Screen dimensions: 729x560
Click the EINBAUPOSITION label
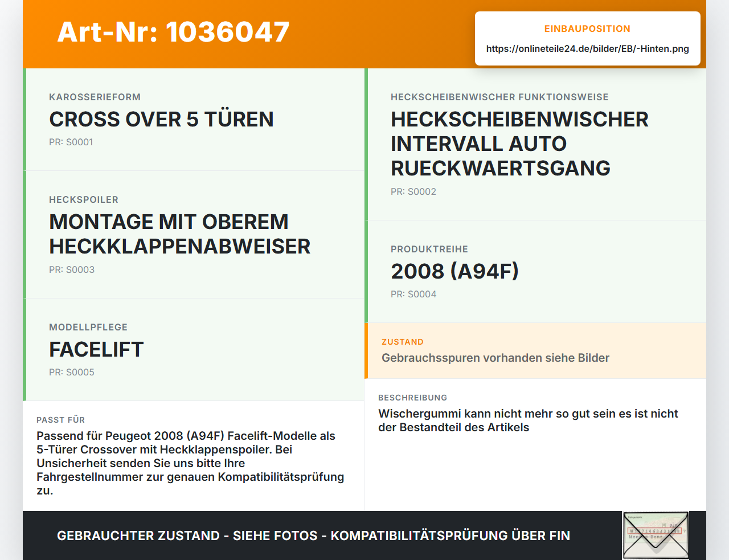(x=587, y=28)
